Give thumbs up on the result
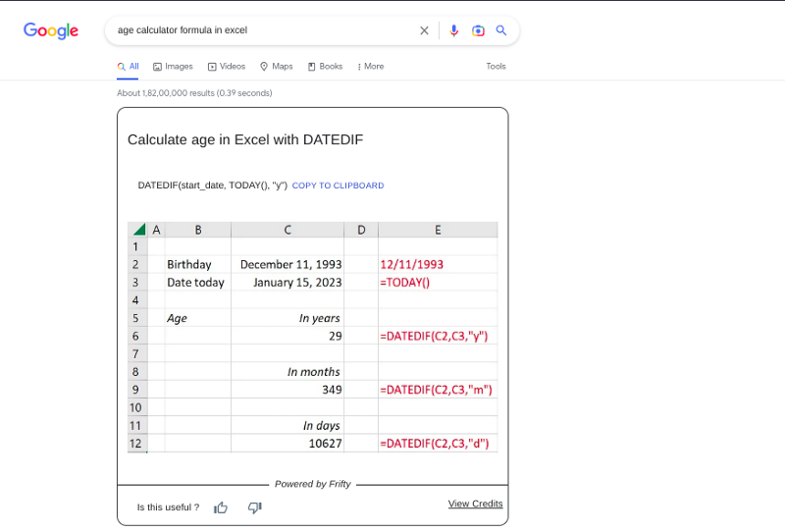Viewport: 785px width, 532px height. point(221,507)
